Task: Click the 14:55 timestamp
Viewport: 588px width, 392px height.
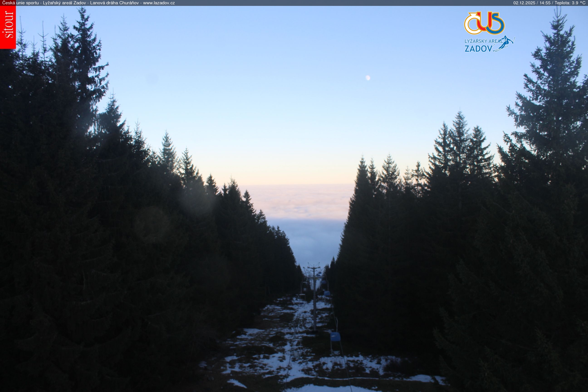Action: pyautogui.click(x=545, y=3)
